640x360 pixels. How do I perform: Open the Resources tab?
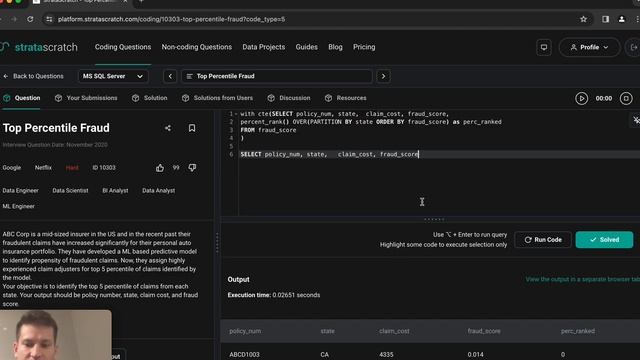point(346,98)
